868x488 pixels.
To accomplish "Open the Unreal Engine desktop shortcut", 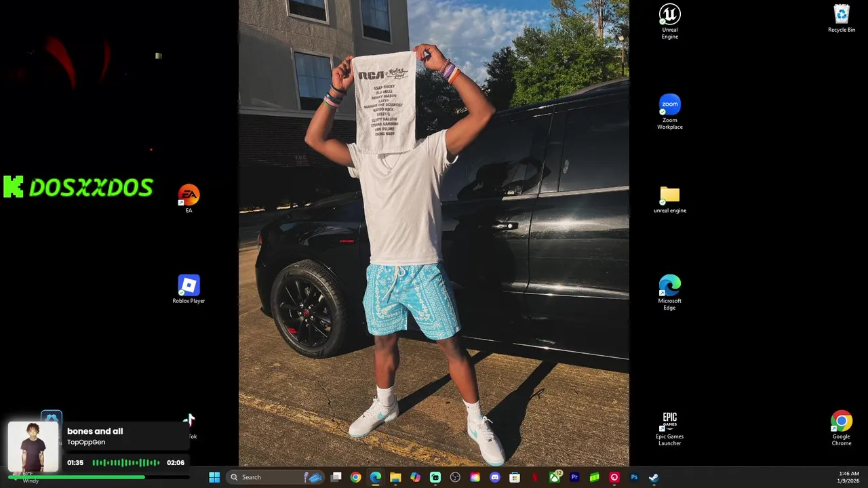I will tap(669, 22).
